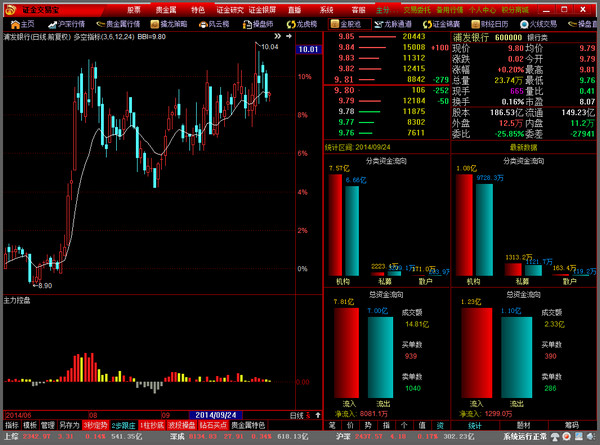
Task: Open the 财经日历 financial calendar icon
Action: tap(490, 24)
